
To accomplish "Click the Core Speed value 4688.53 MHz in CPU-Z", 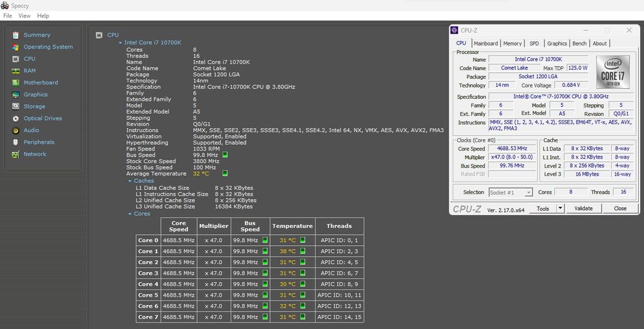I will click(x=512, y=149).
